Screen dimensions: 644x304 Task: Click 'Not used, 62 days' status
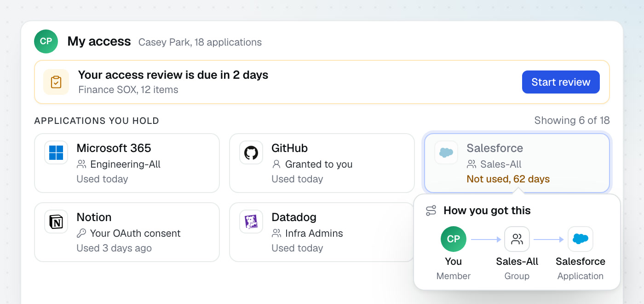508,179
